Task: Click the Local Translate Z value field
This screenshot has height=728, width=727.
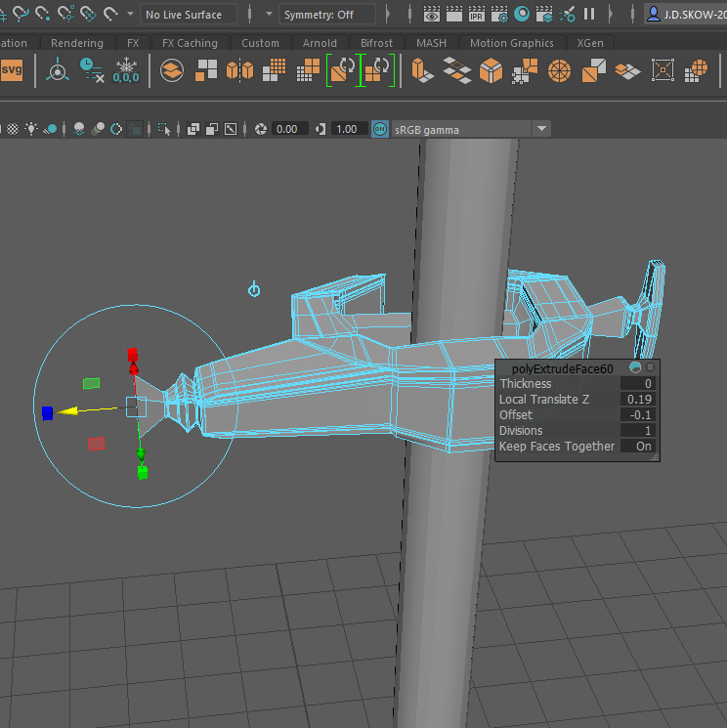Action: (x=636, y=400)
